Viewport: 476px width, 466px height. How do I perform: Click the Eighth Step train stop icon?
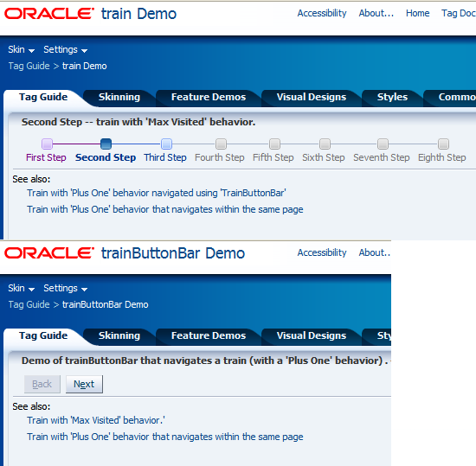(443, 144)
